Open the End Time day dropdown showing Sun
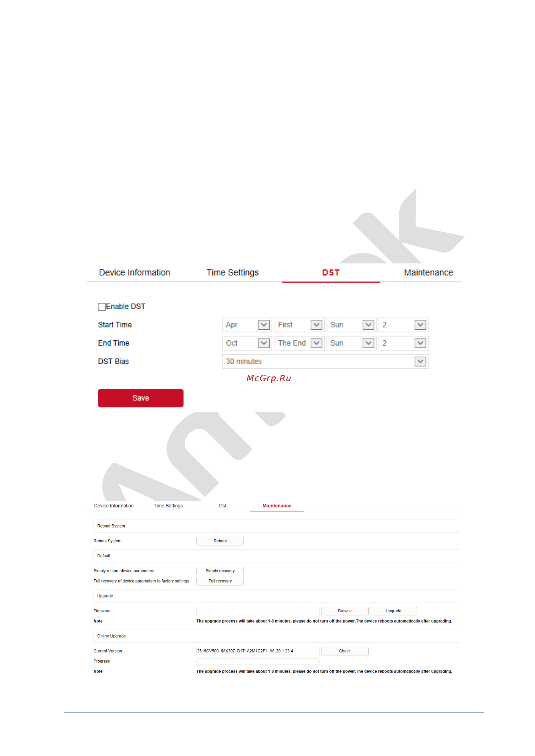Image resolution: width=535 pixels, height=756 pixels. [x=352, y=343]
